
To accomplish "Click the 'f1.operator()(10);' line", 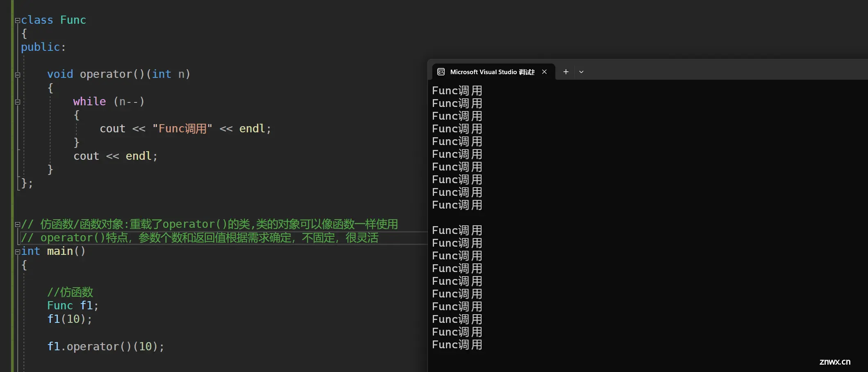I will (x=106, y=347).
